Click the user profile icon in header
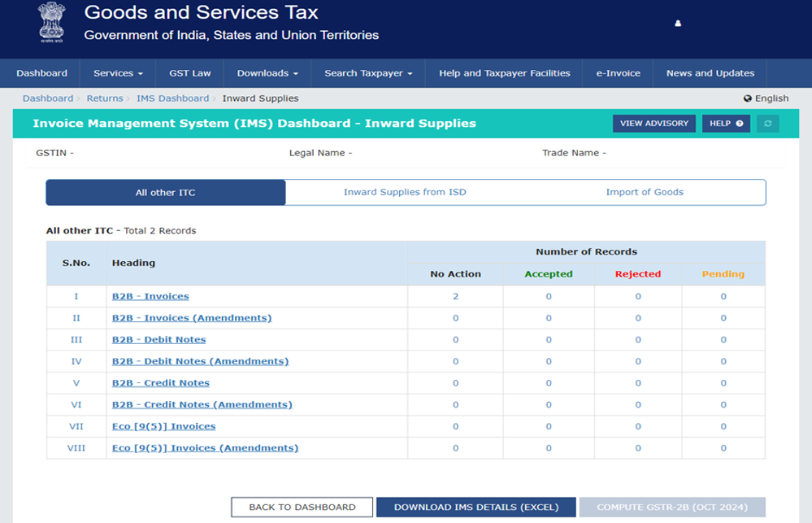 pyautogui.click(x=678, y=24)
